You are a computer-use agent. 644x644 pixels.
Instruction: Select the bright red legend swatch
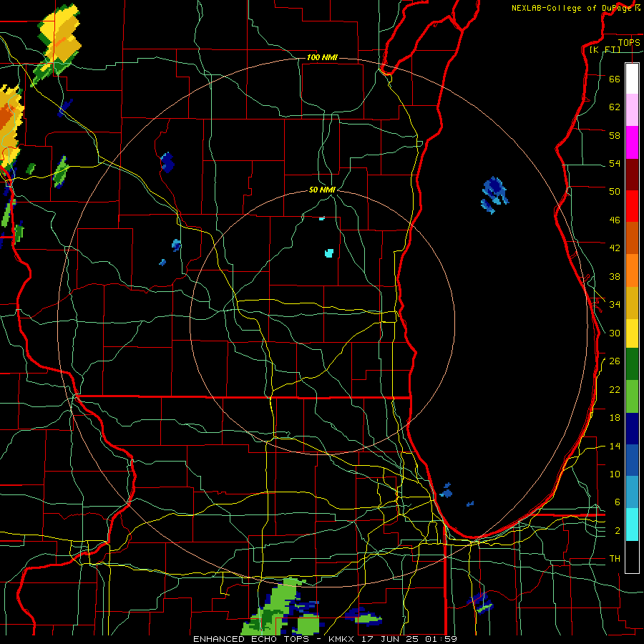pos(632,206)
